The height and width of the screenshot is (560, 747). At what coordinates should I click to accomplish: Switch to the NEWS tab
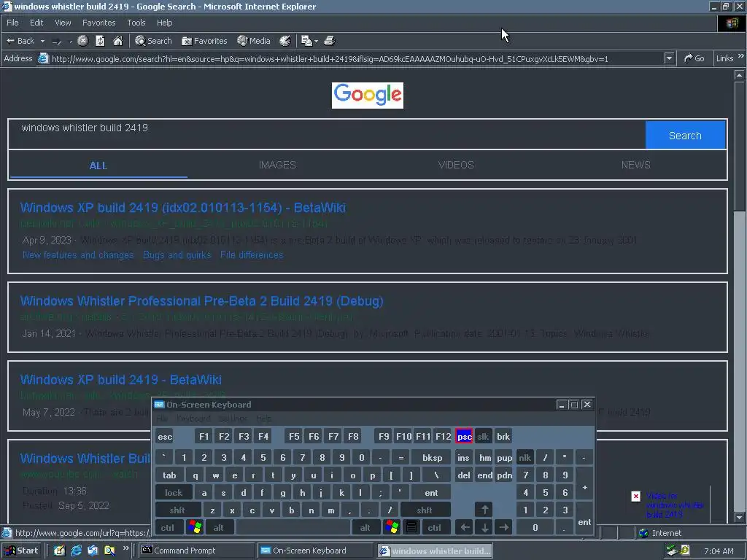click(x=635, y=165)
